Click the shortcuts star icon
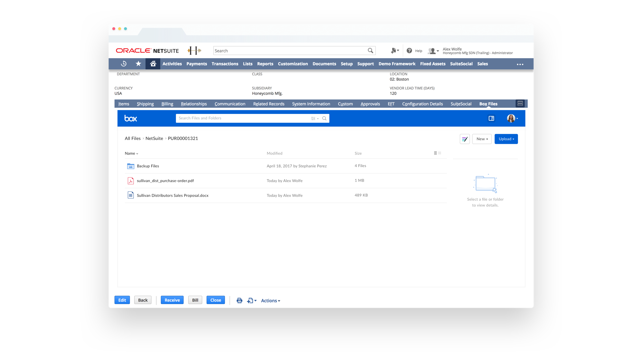Screen dimensions: 644x362 pos(138,64)
